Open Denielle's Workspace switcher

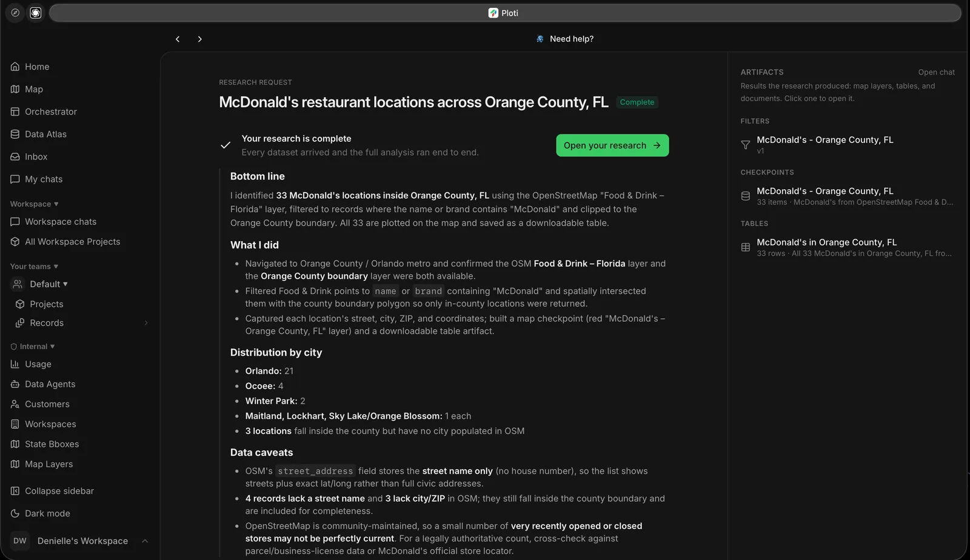pyautogui.click(x=79, y=541)
